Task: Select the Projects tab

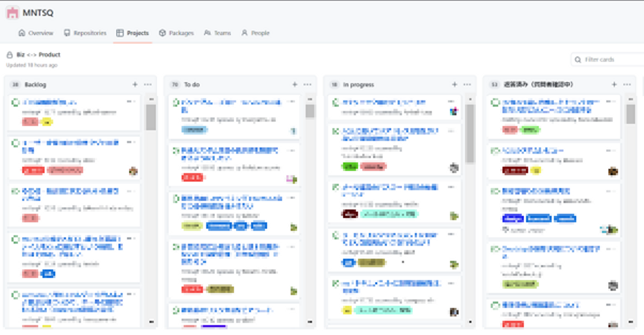Action: (132, 33)
